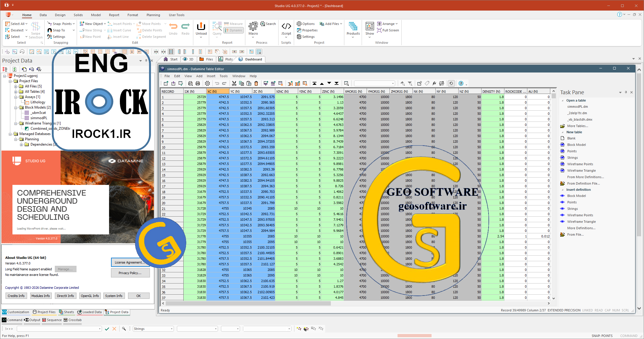Toggle the pin on the Task Pane
Screen dimensions: 644x339
pyautogui.click(x=626, y=92)
